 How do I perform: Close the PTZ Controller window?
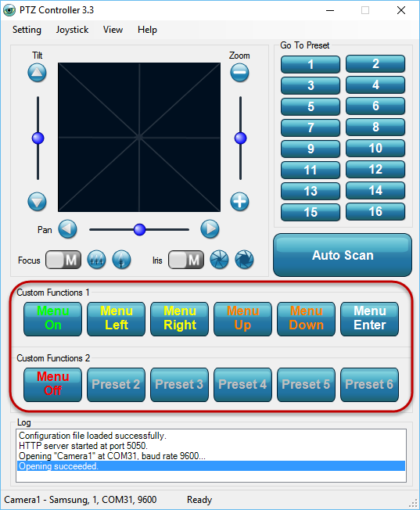tap(401, 10)
